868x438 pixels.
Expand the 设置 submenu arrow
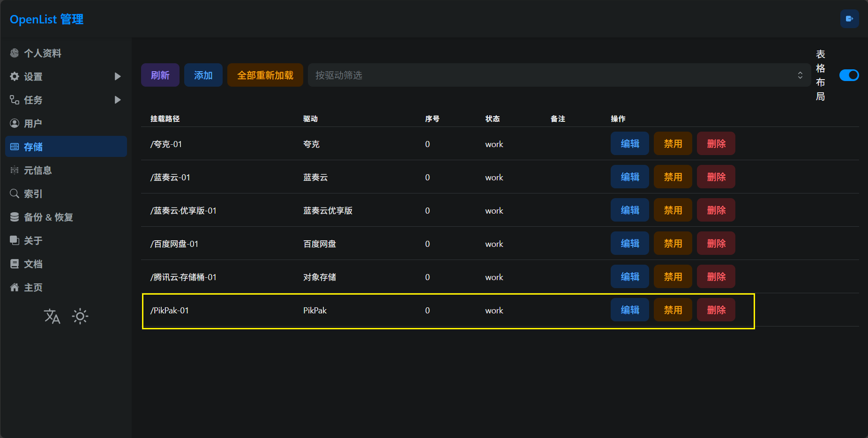[x=118, y=76]
